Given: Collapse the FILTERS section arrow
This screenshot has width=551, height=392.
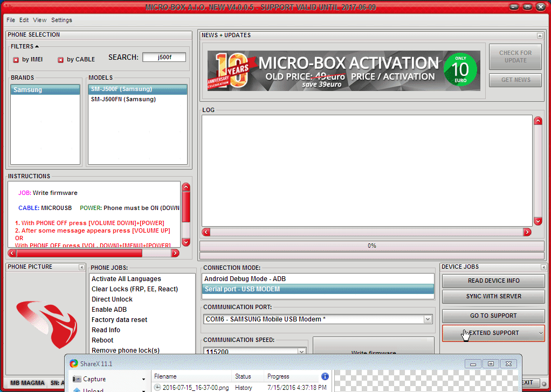Looking at the screenshot, I should tap(37, 46).
